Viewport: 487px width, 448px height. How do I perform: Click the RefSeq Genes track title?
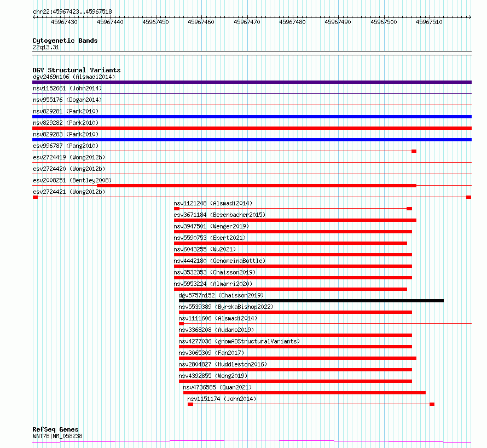[56, 429]
